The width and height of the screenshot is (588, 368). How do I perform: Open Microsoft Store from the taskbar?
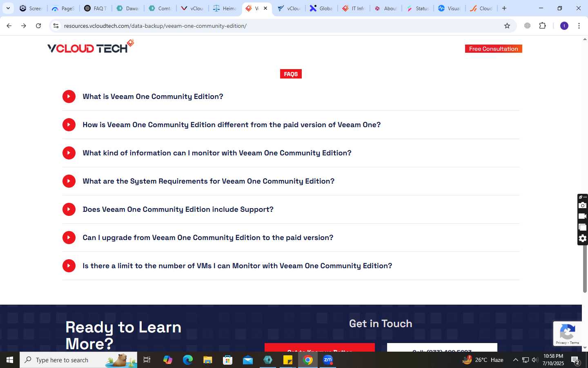coord(227,360)
